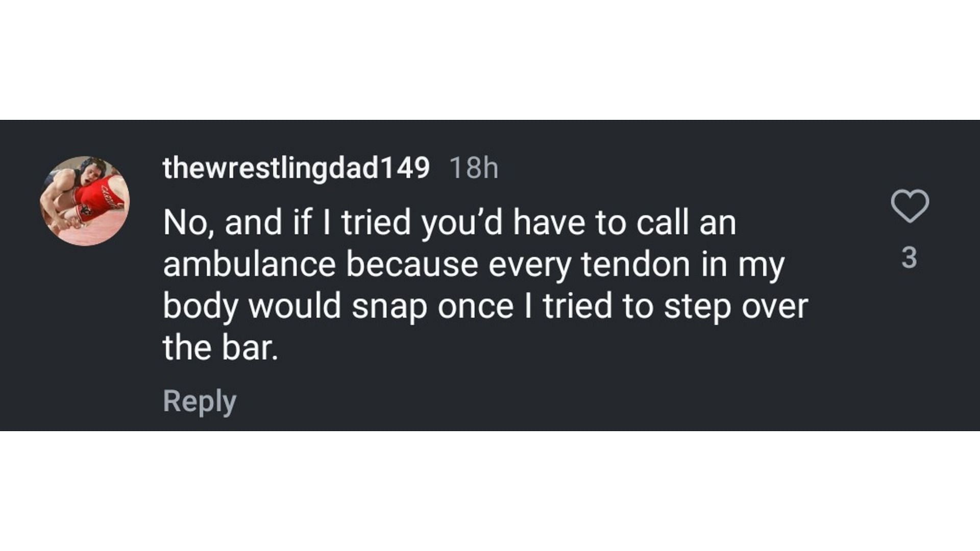The image size is (980, 551).
Task: Click the number 3 below the heart
Action: [x=909, y=258]
